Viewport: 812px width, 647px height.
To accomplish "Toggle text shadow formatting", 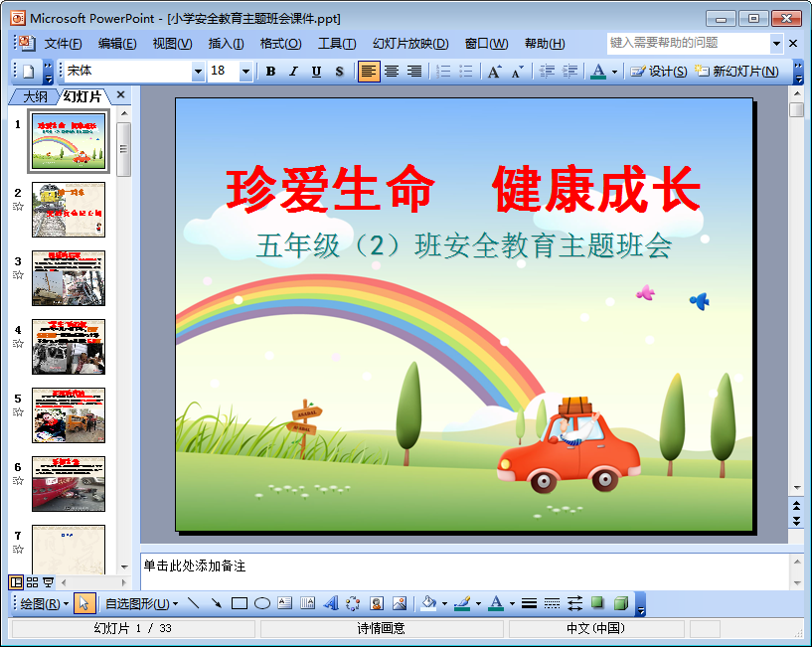I will pyautogui.click(x=339, y=71).
